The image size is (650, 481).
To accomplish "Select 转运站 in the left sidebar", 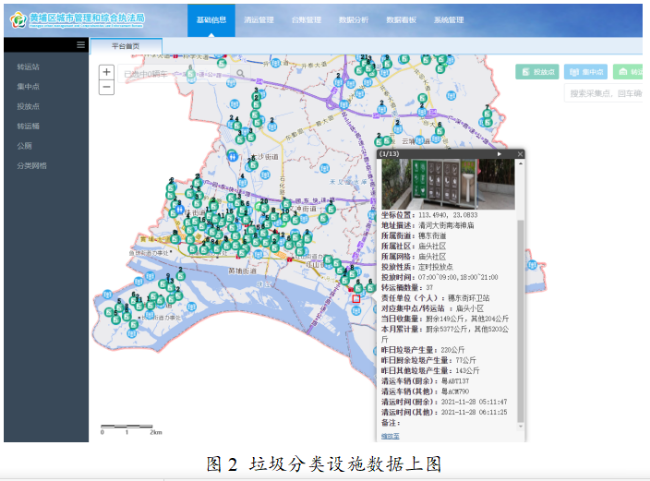I will [28, 67].
